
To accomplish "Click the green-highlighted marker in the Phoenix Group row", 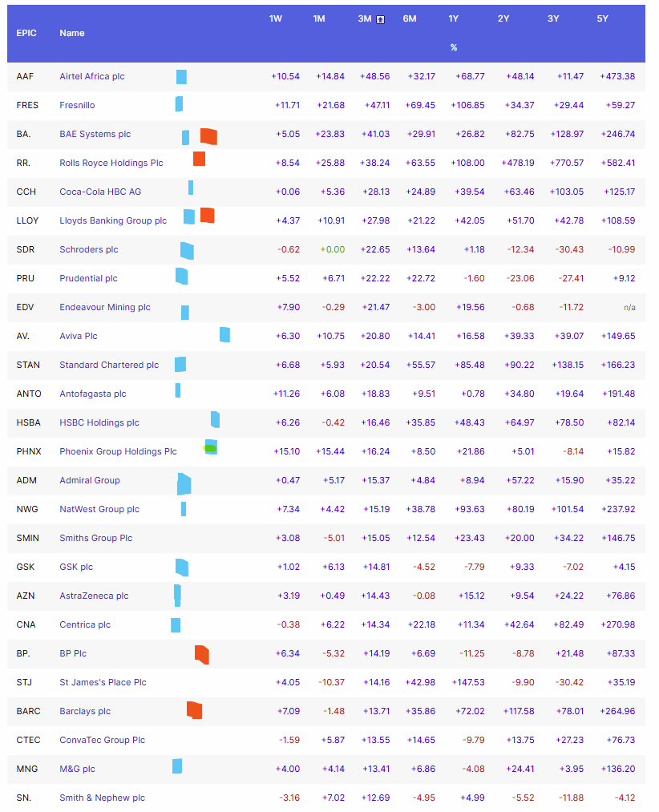I will (210, 448).
